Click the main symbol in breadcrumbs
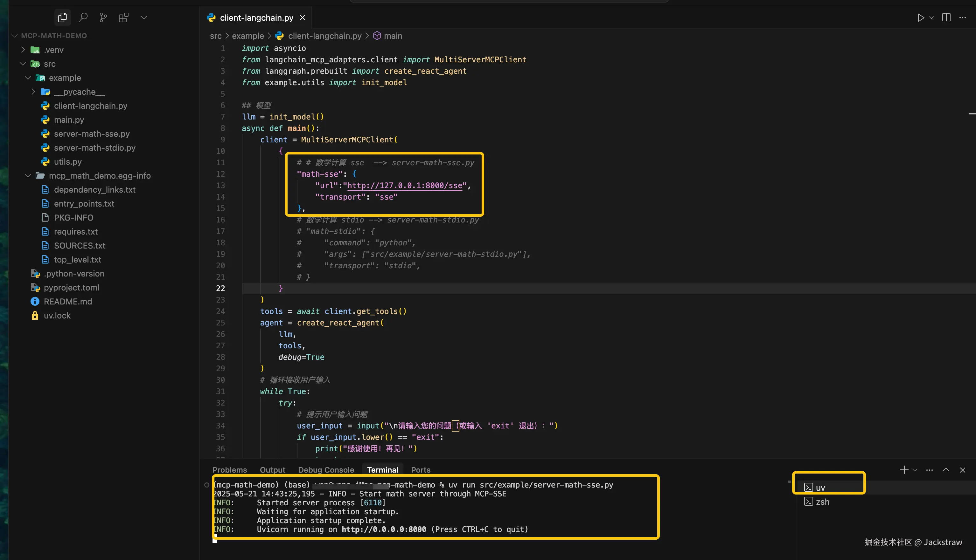The height and width of the screenshot is (560, 976). point(393,36)
